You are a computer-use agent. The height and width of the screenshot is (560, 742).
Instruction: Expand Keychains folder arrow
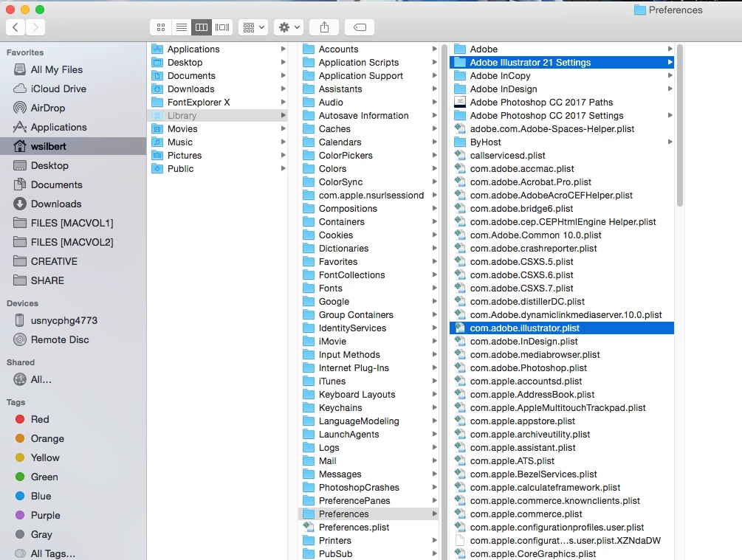click(434, 408)
